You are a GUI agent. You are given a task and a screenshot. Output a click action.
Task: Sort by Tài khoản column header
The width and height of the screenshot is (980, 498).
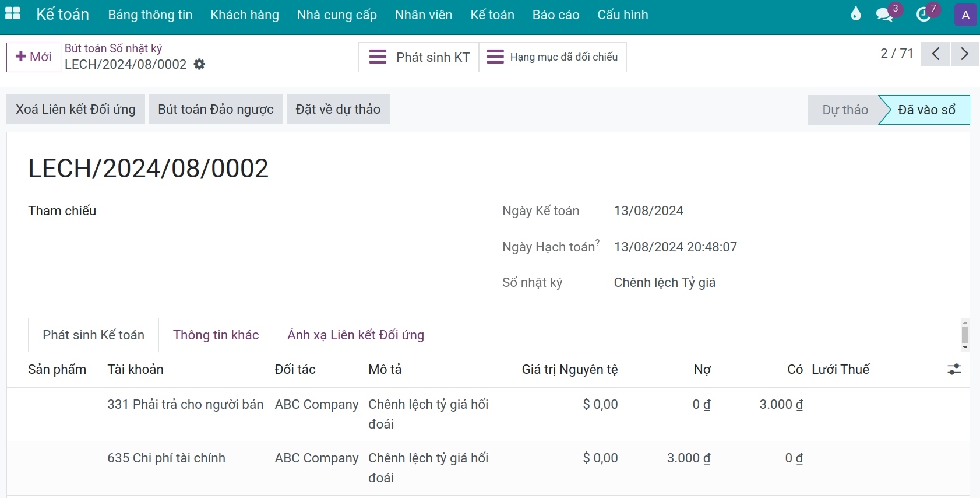tap(135, 369)
